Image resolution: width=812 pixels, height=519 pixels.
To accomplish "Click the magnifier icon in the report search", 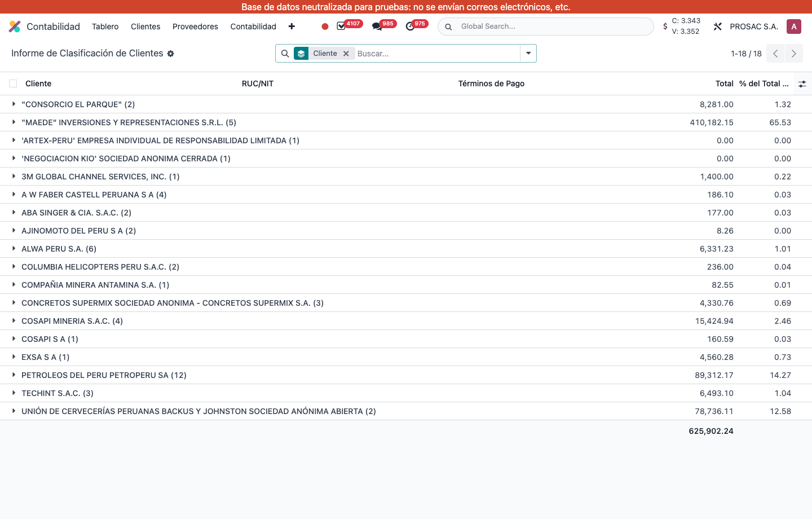I will point(285,54).
